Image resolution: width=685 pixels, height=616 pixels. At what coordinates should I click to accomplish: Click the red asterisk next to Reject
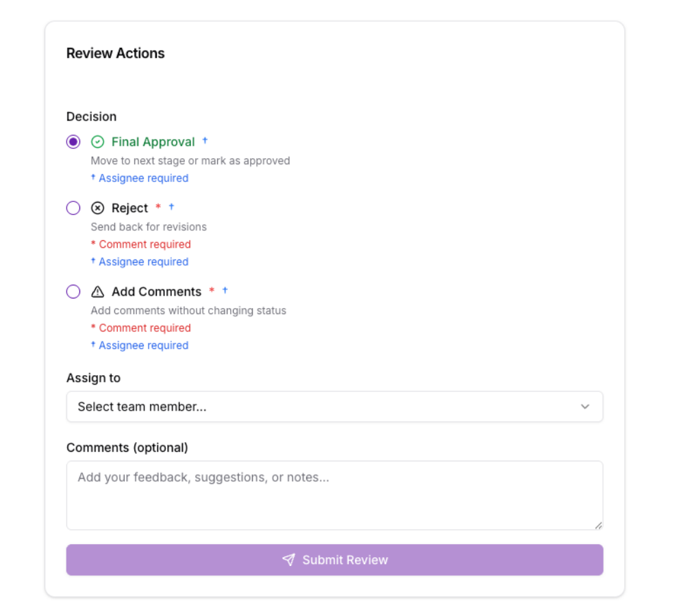tap(158, 207)
